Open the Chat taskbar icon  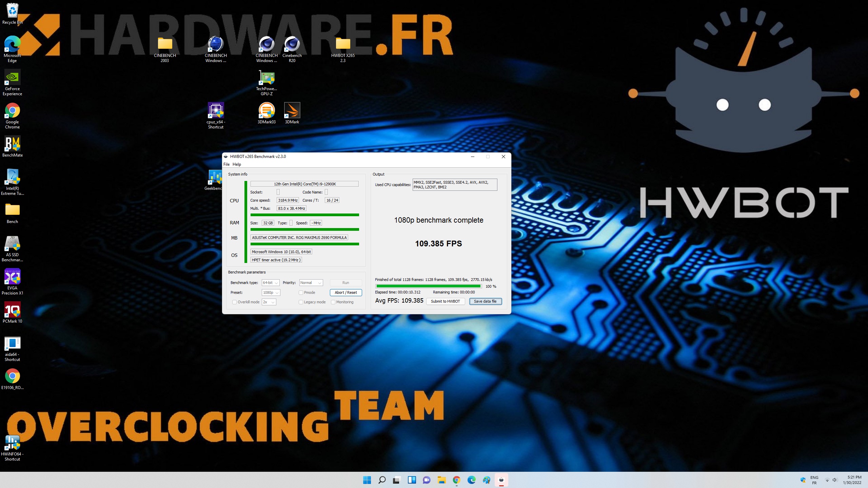[427, 480]
